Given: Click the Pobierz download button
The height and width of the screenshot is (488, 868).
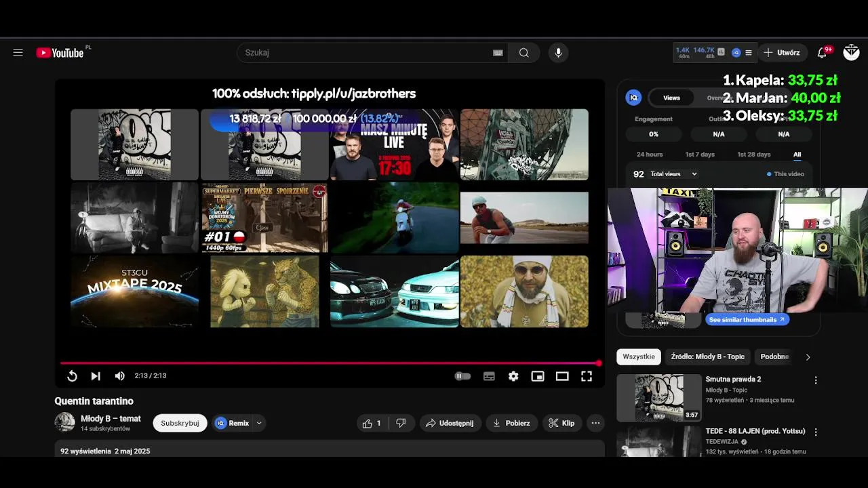Looking at the screenshot, I should coord(512,423).
